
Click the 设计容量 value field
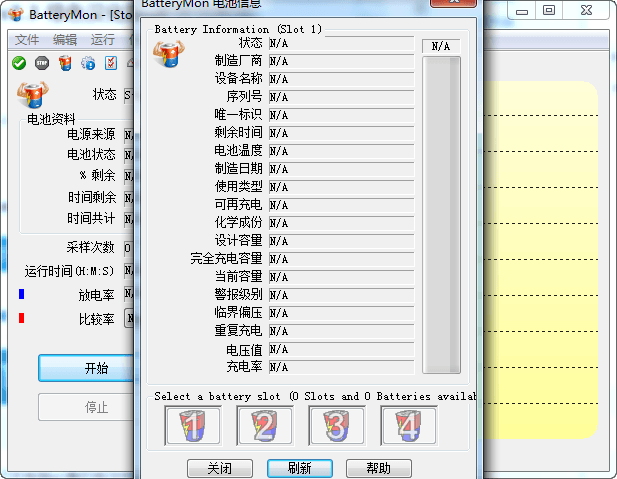point(342,241)
